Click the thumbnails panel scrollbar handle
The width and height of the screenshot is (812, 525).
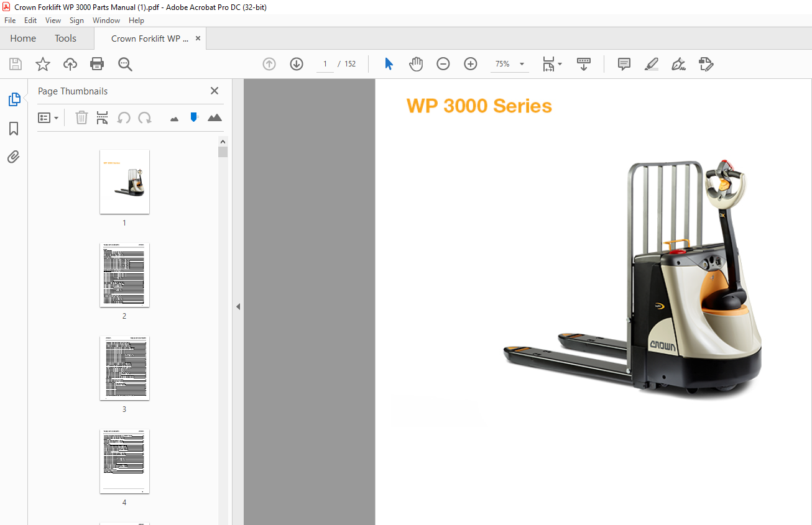point(223,152)
